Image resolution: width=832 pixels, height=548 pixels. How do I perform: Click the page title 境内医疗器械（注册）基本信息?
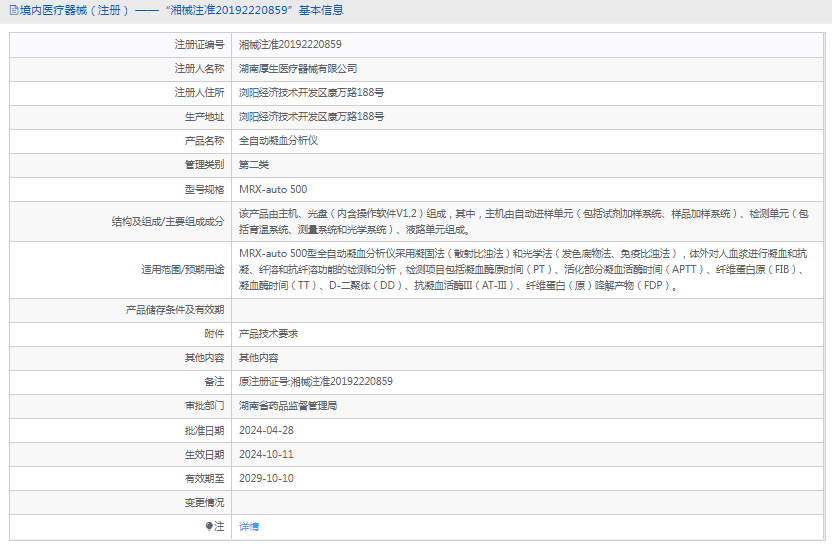[181, 10]
